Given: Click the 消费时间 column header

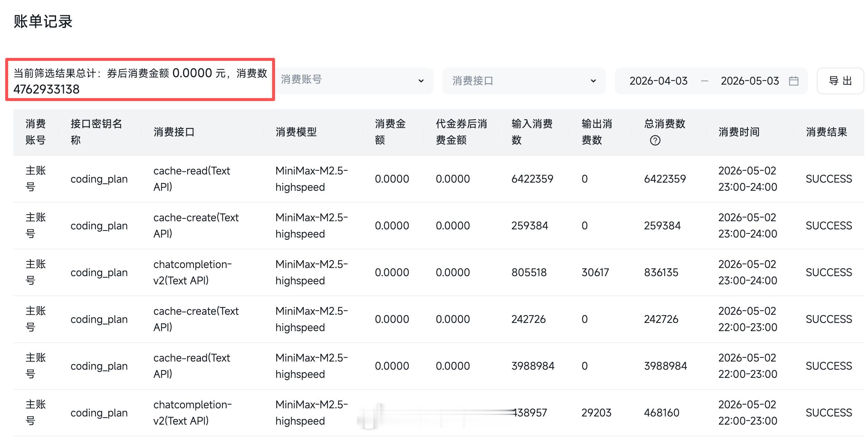Looking at the screenshot, I should (x=739, y=132).
